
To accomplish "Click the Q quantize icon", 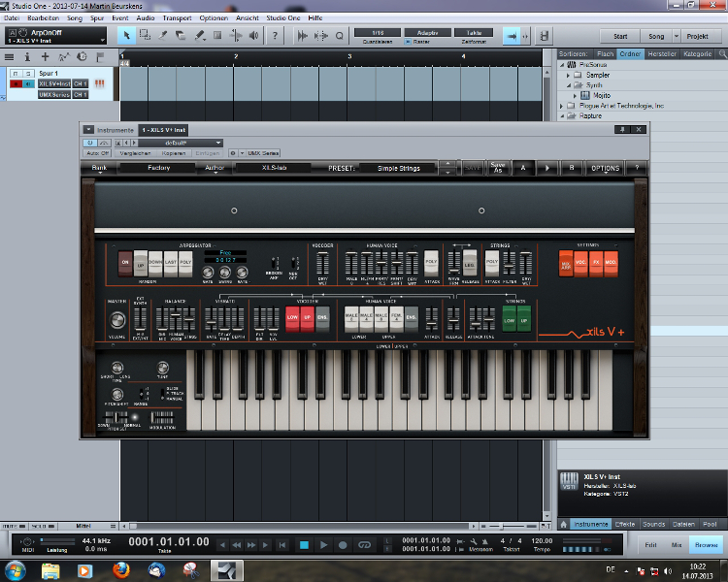I will (340, 36).
